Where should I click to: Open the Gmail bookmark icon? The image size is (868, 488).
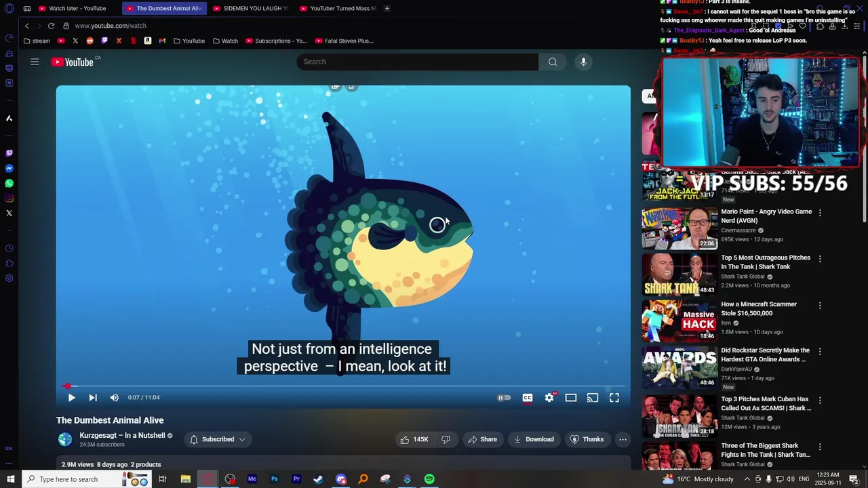(x=162, y=41)
